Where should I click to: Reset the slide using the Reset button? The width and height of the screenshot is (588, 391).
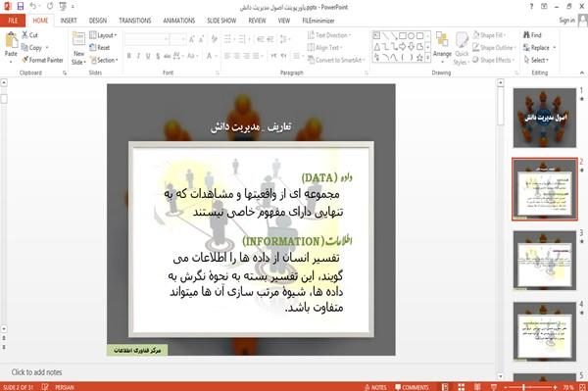100,48
